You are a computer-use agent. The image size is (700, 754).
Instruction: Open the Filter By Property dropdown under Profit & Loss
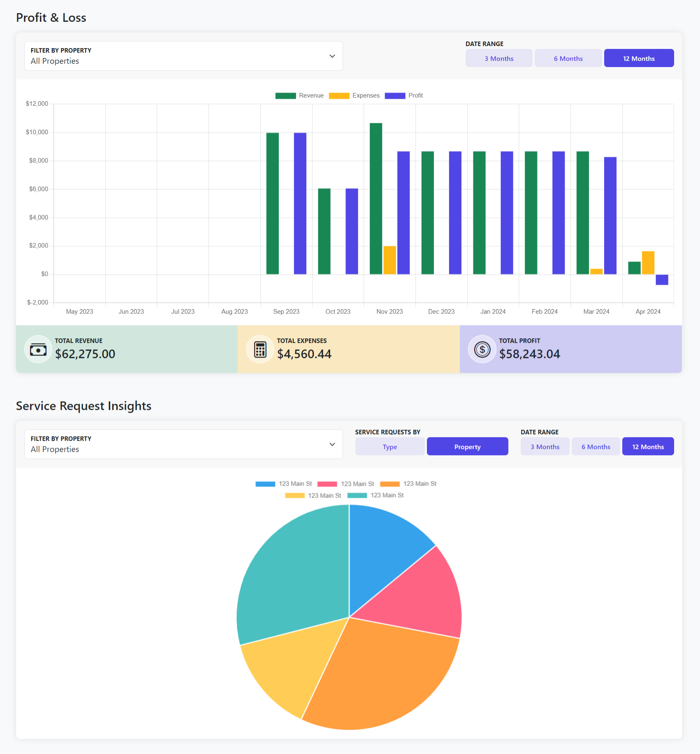click(183, 56)
